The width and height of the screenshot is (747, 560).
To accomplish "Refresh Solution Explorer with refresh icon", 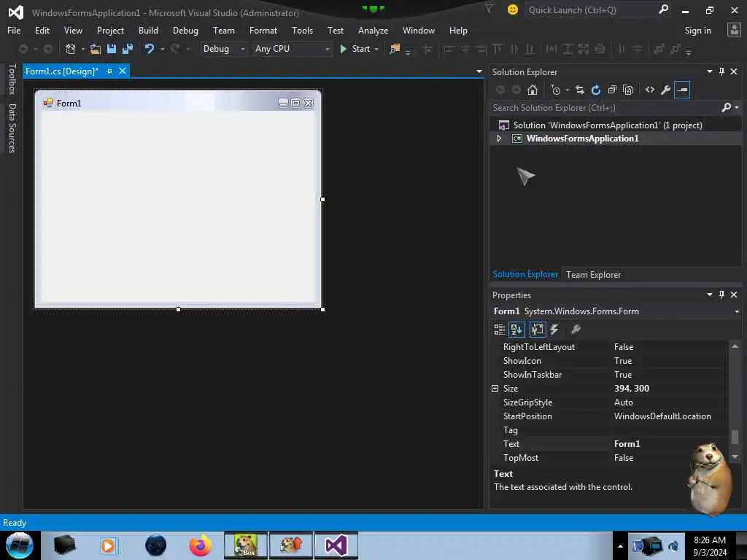I will pos(596,90).
